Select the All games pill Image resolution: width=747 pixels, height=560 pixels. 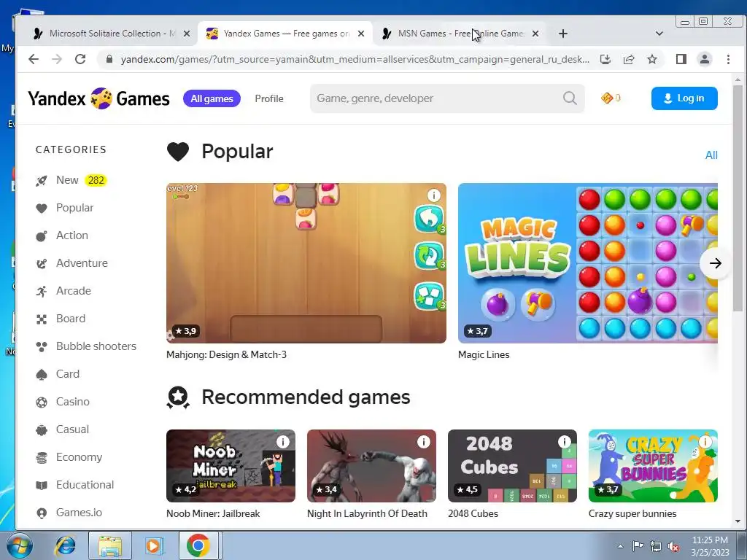[212, 98]
